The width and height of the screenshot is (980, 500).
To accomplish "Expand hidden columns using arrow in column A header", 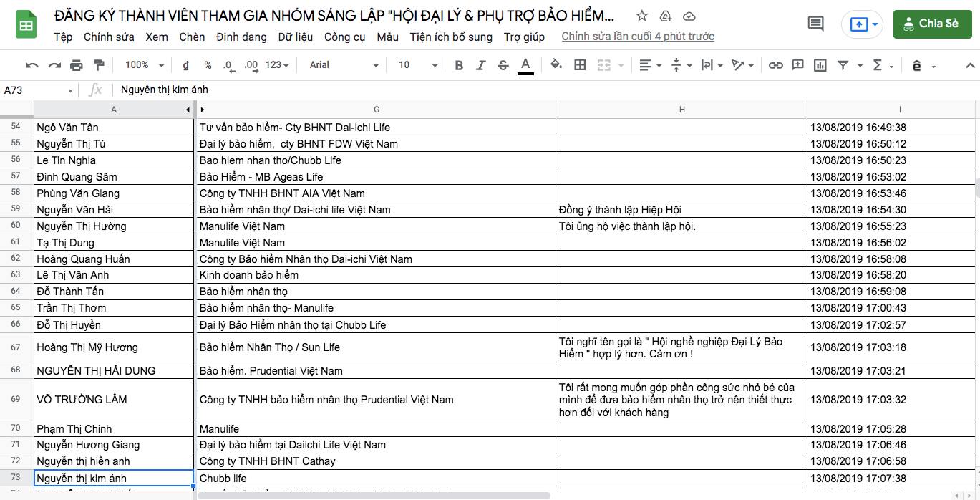I will 188,110.
